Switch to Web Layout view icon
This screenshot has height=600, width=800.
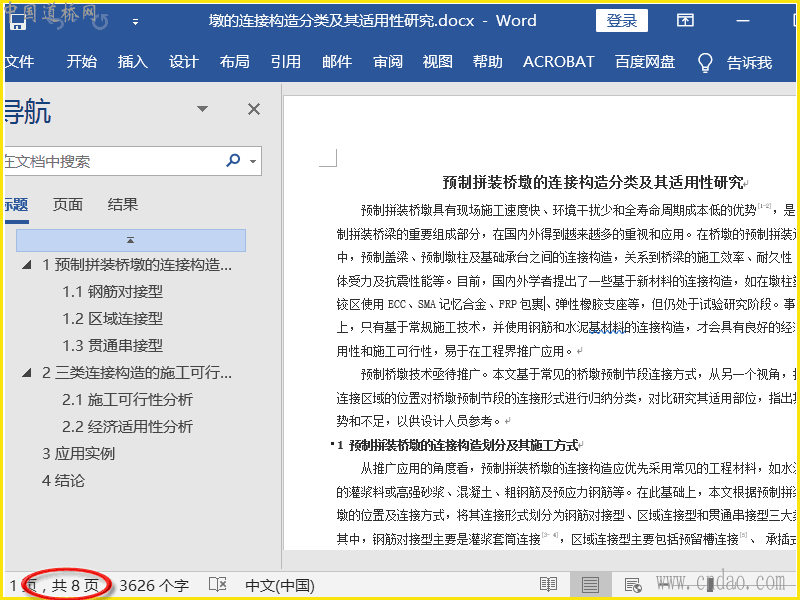[633, 585]
